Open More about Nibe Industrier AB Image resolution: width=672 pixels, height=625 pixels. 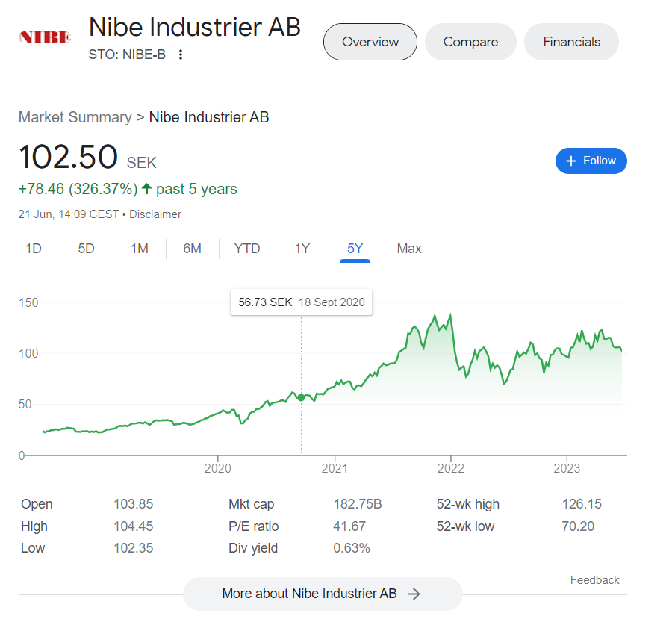point(323,594)
